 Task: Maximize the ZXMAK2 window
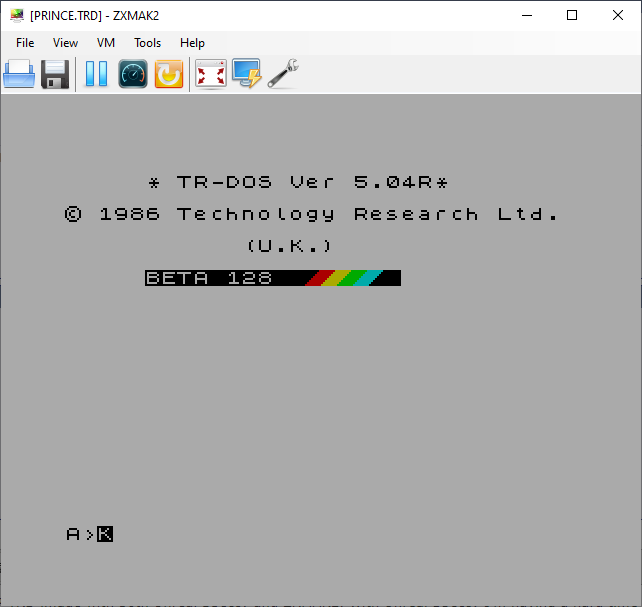pyautogui.click(x=572, y=16)
